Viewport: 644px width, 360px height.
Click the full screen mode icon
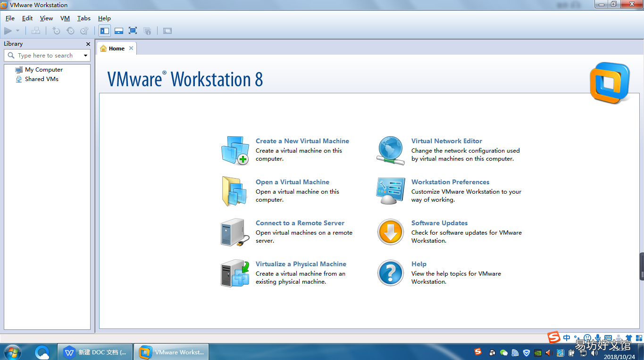pyautogui.click(x=133, y=31)
